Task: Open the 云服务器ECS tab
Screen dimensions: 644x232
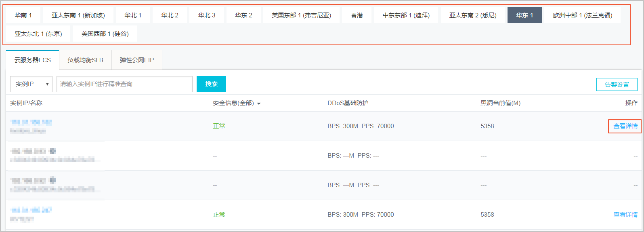Action: point(33,60)
